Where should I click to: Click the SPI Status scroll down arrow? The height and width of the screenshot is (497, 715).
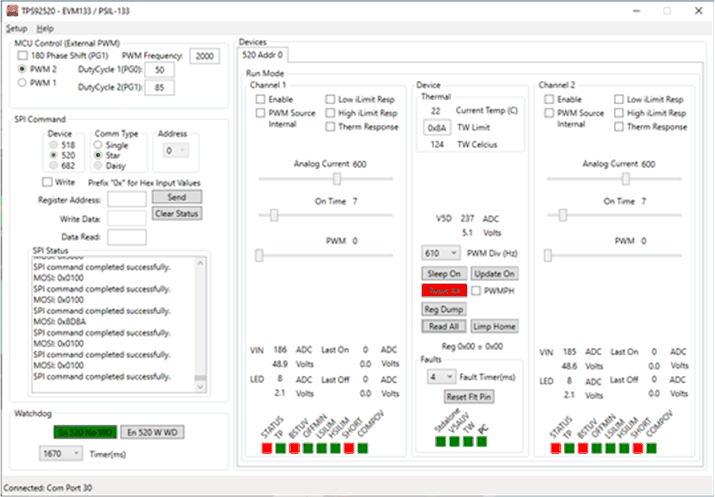(200, 387)
